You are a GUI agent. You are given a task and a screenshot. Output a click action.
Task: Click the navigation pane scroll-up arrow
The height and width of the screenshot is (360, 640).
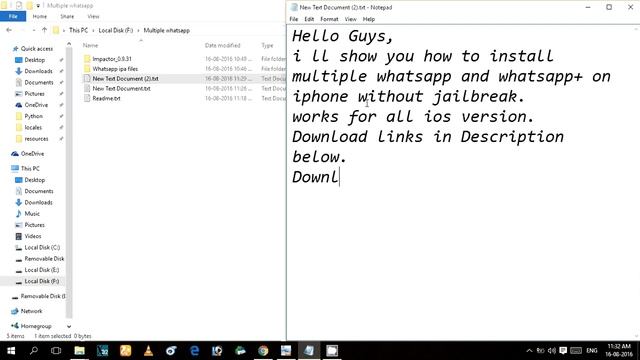click(x=69, y=44)
